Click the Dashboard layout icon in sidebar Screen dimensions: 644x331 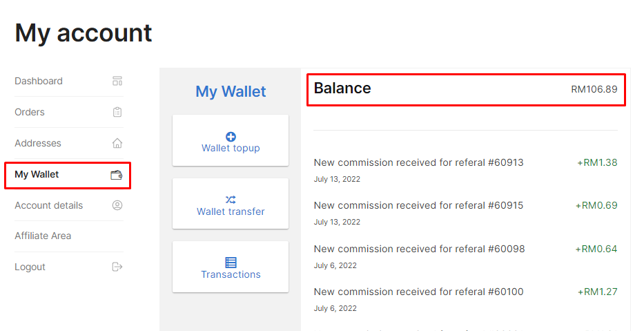[117, 81]
